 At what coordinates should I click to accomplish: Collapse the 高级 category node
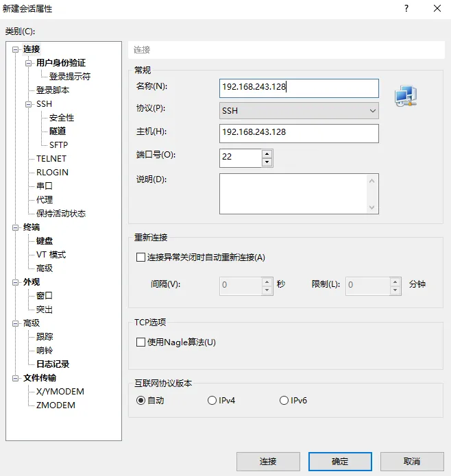(15, 323)
